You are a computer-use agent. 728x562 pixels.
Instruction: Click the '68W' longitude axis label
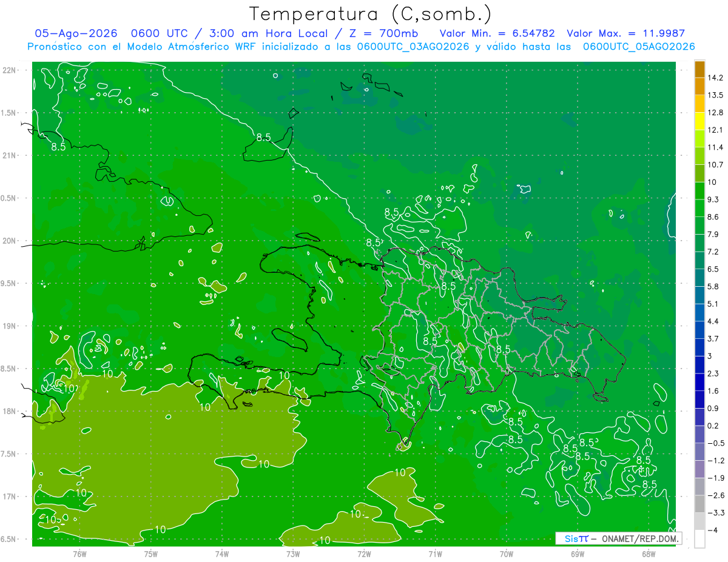click(x=649, y=554)
